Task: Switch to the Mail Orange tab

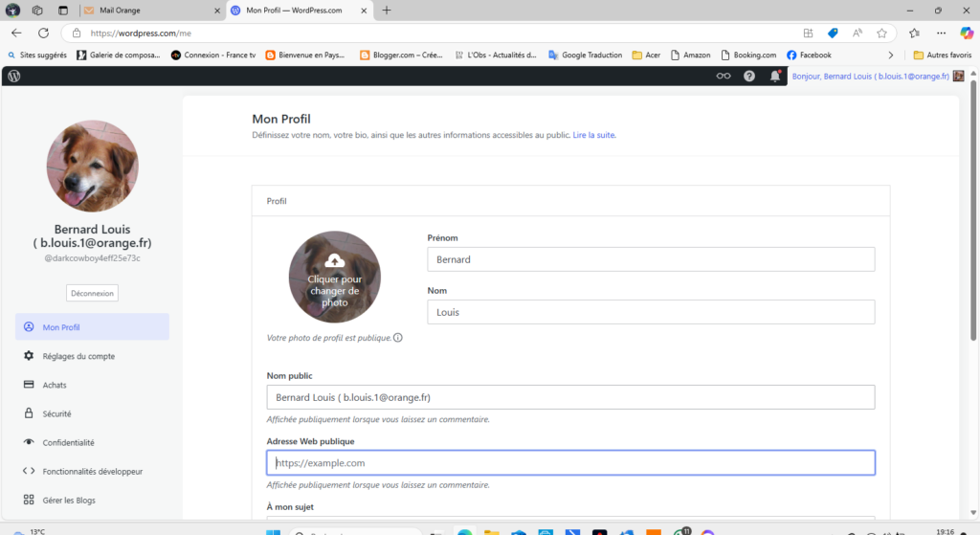Action: pos(148,11)
